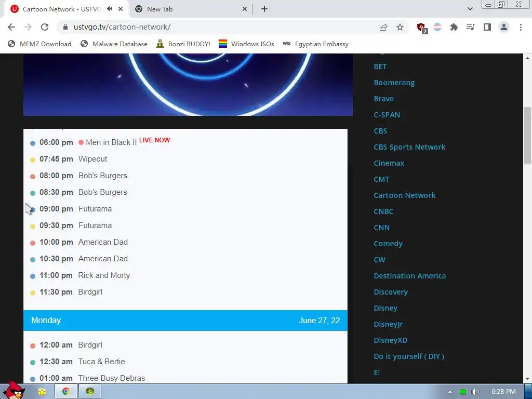Close the Cartoon Network tab
532x399 pixels.
[121, 9]
